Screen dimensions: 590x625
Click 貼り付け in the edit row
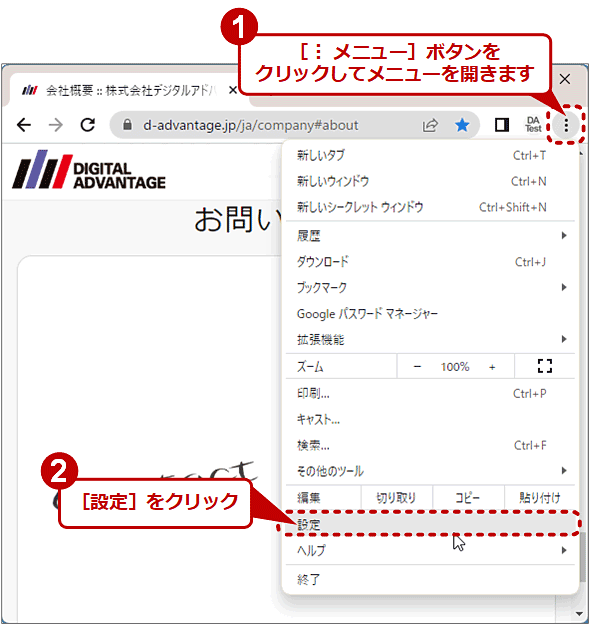click(540, 497)
